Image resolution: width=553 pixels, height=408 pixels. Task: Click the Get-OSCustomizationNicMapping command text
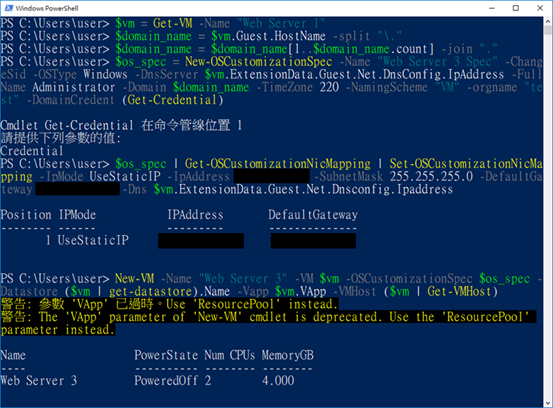coord(278,164)
